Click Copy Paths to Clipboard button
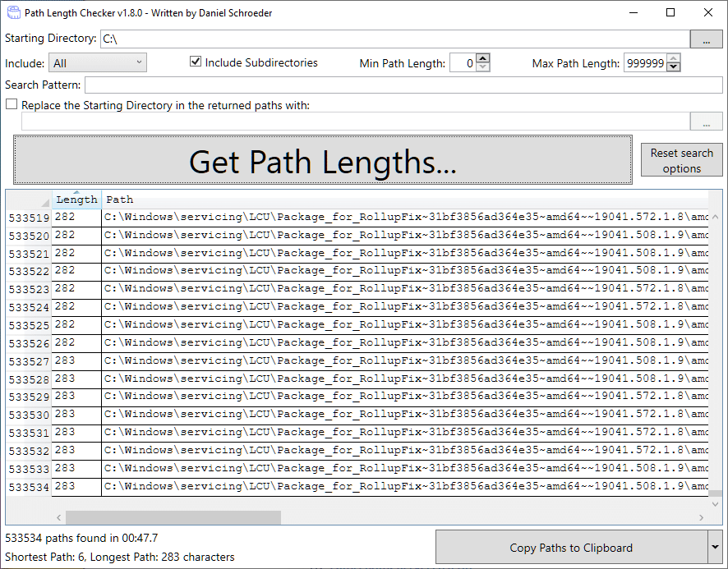The width and height of the screenshot is (728, 569). coord(570,548)
